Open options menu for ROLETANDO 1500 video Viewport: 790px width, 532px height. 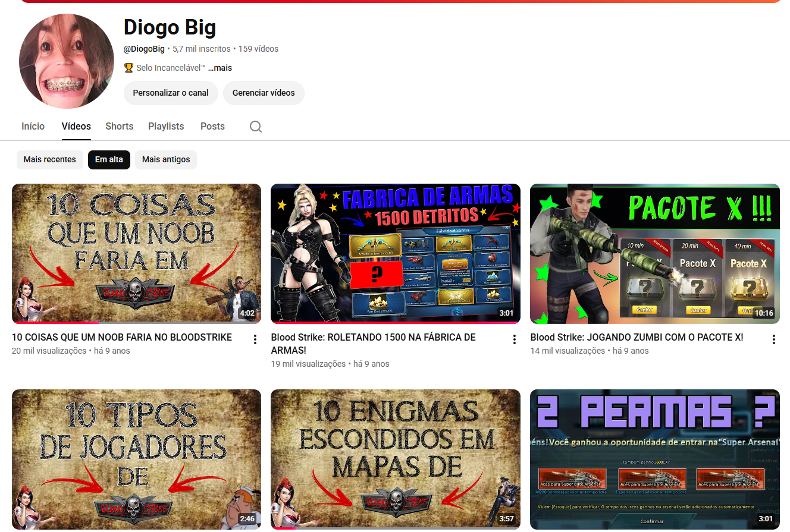515,339
